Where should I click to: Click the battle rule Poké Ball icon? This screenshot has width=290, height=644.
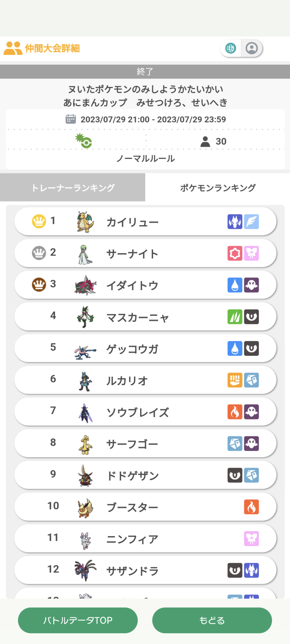(84, 141)
